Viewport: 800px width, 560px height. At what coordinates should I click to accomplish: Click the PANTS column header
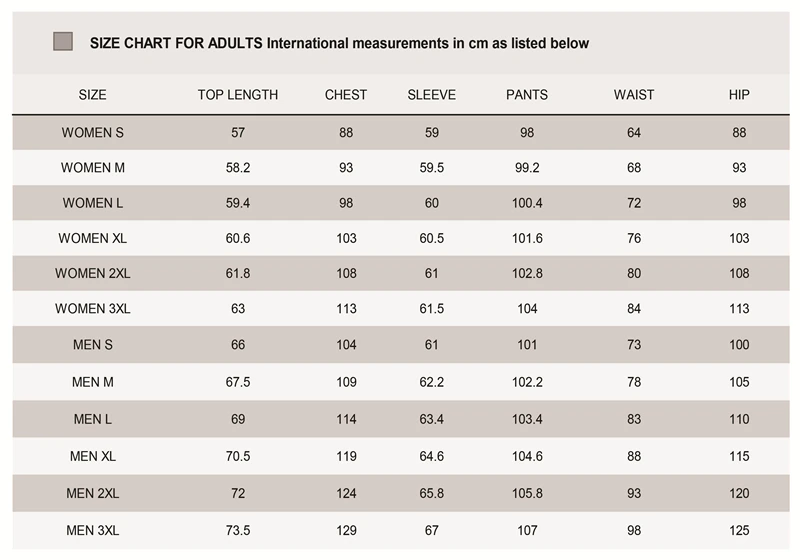[x=527, y=95]
